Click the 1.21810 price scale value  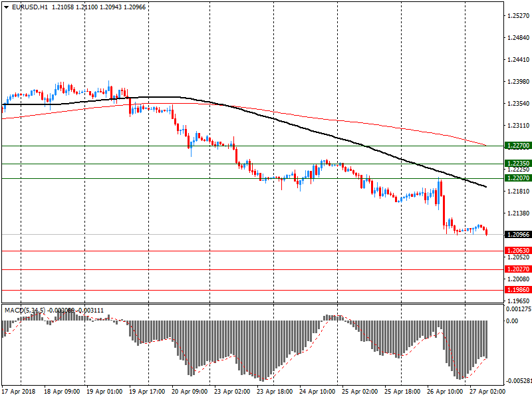519,192
